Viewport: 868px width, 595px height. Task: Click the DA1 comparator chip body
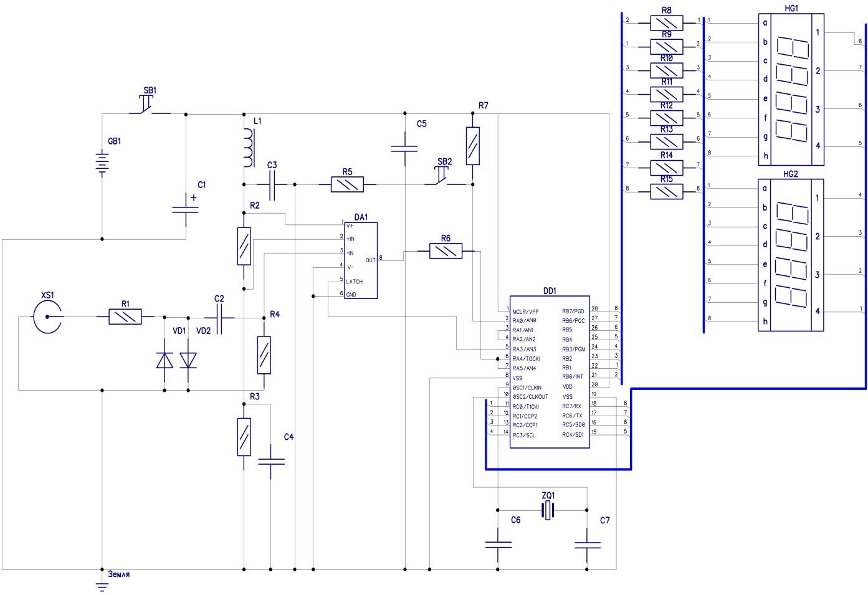[x=361, y=260]
